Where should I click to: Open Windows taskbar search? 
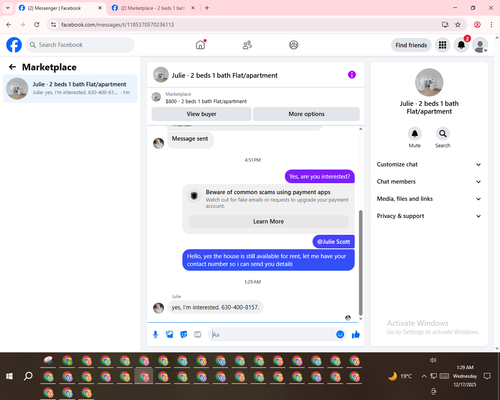(x=28, y=376)
